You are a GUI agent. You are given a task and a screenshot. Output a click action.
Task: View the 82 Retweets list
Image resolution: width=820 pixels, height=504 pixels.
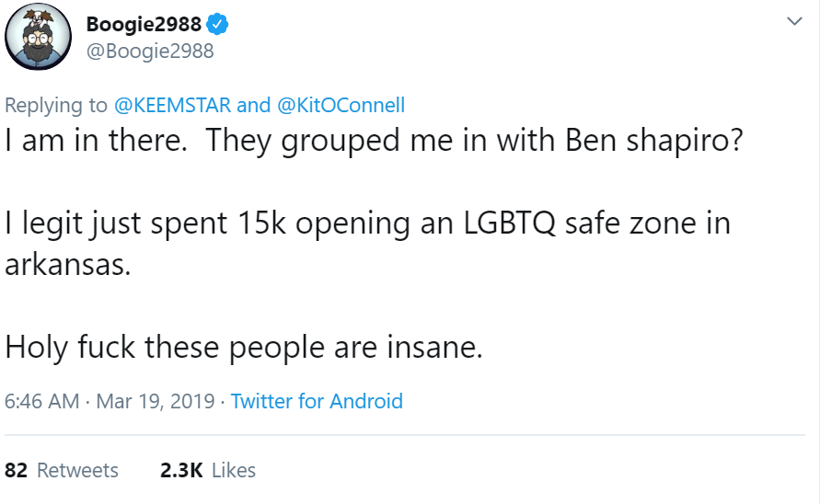point(62,471)
